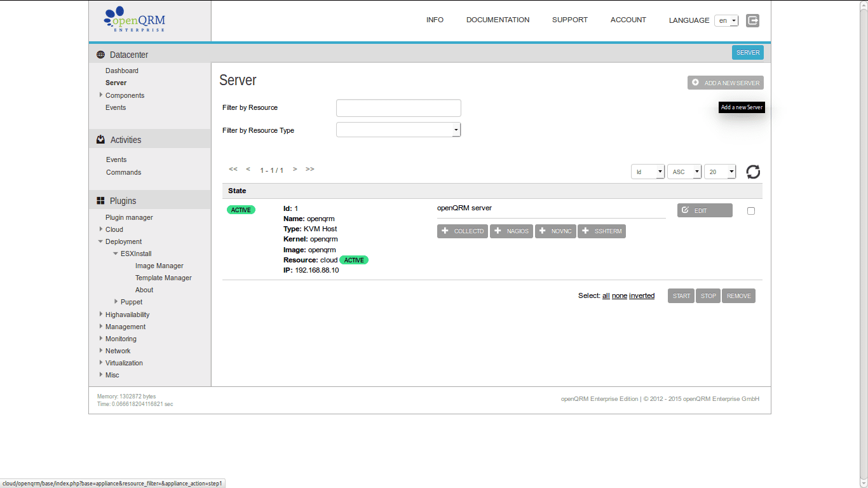Open Plugin manager link
Image resolution: width=868 pixels, height=488 pixels.
(129, 217)
